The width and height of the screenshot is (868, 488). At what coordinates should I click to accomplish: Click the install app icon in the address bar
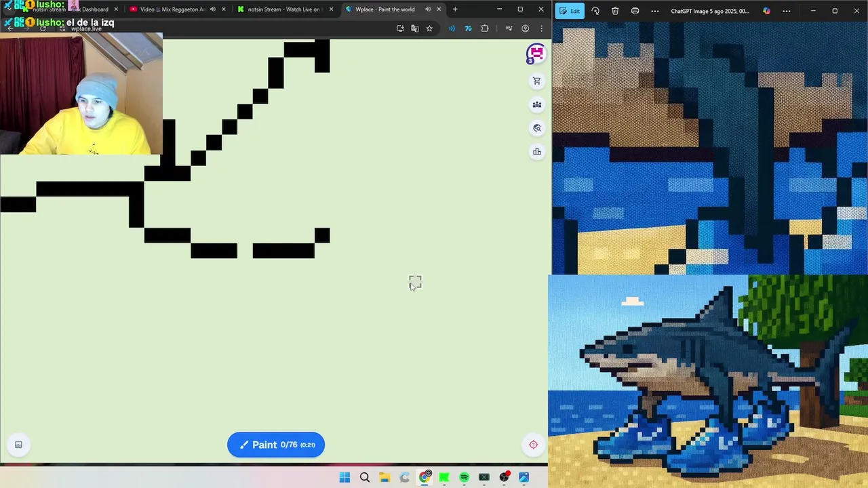pos(400,28)
